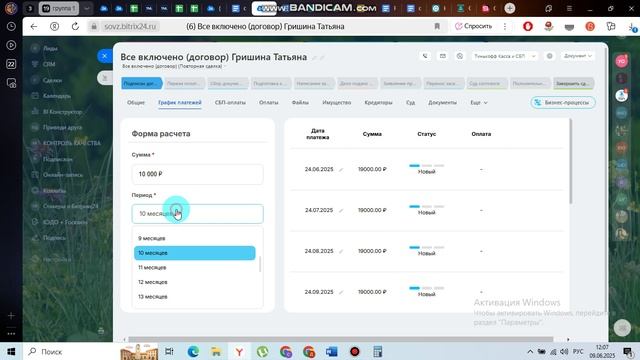Viewport: 640px width, 360px height.
Task: Expand the Еще tabs dropdown
Action: [479, 102]
